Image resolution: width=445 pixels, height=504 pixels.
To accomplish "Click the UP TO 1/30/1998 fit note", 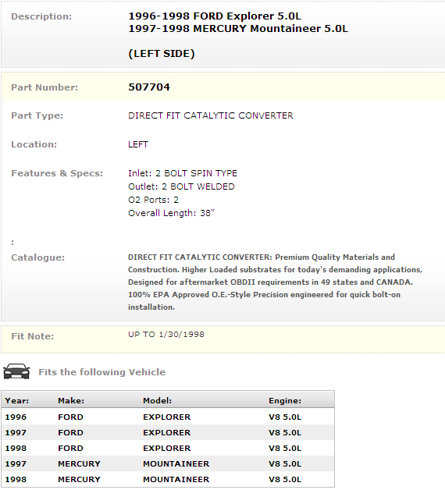I will (166, 334).
